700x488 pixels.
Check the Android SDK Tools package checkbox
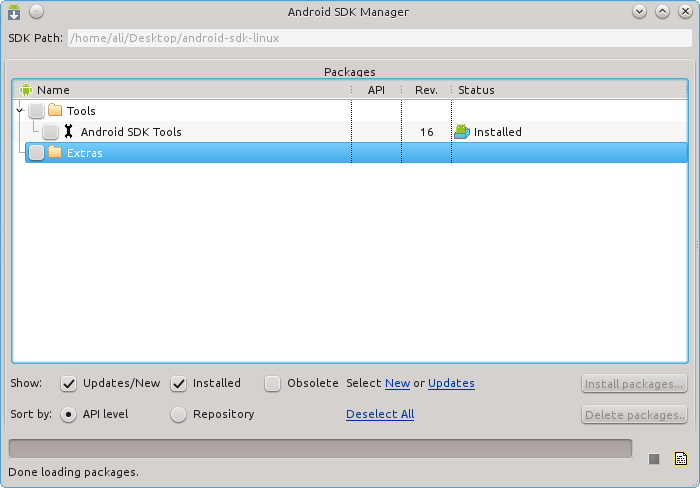pyautogui.click(x=50, y=132)
